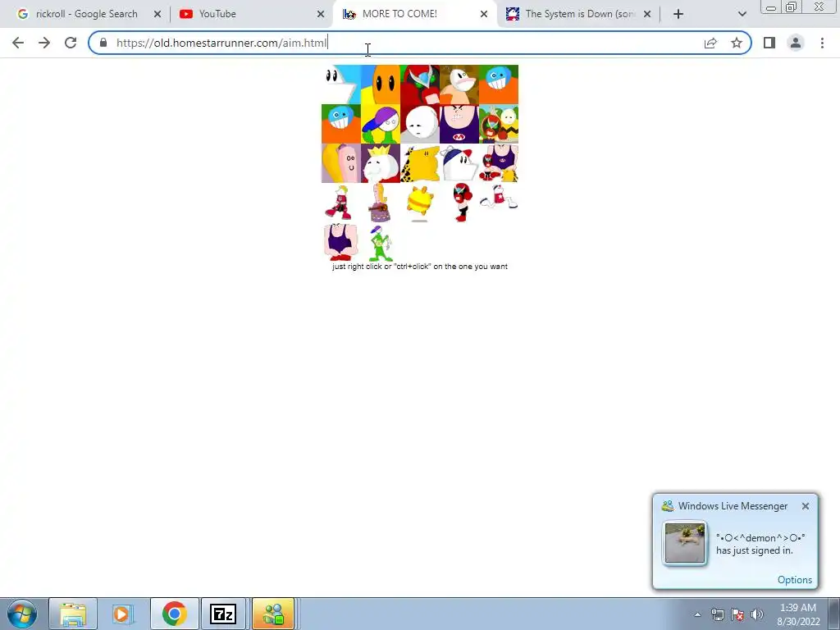Choose The Cheat yellow spotted face icon

coord(420,163)
